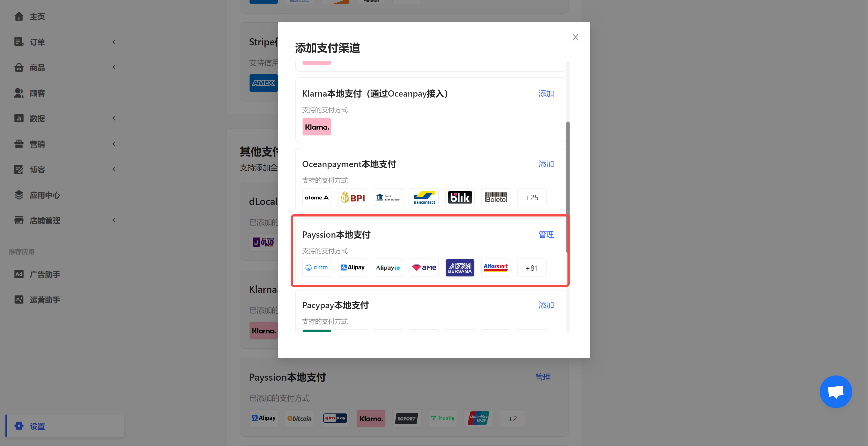
Task: Manage Payssion本地支付 in the dialog
Action: [x=546, y=234]
